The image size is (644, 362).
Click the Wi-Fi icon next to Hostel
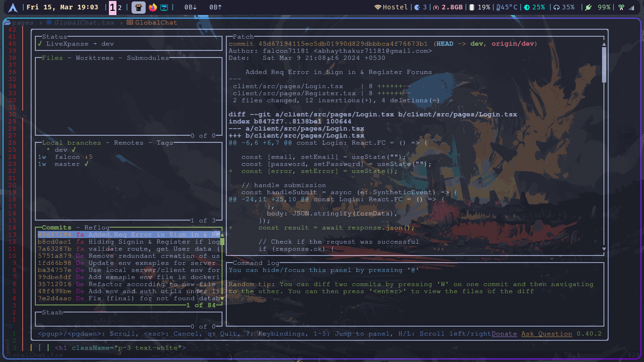(378, 7)
